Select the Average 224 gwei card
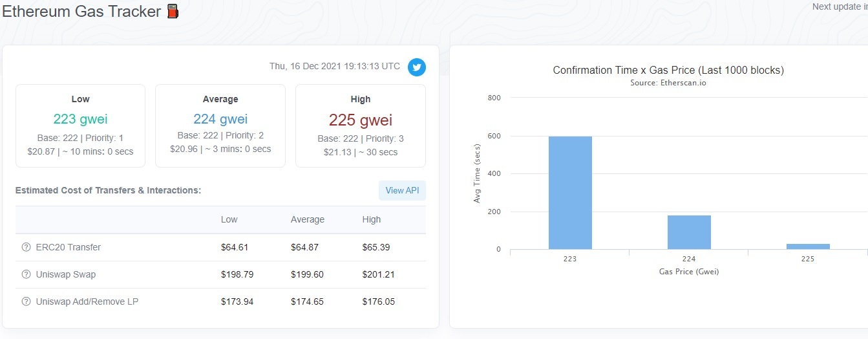 pyautogui.click(x=220, y=126)
